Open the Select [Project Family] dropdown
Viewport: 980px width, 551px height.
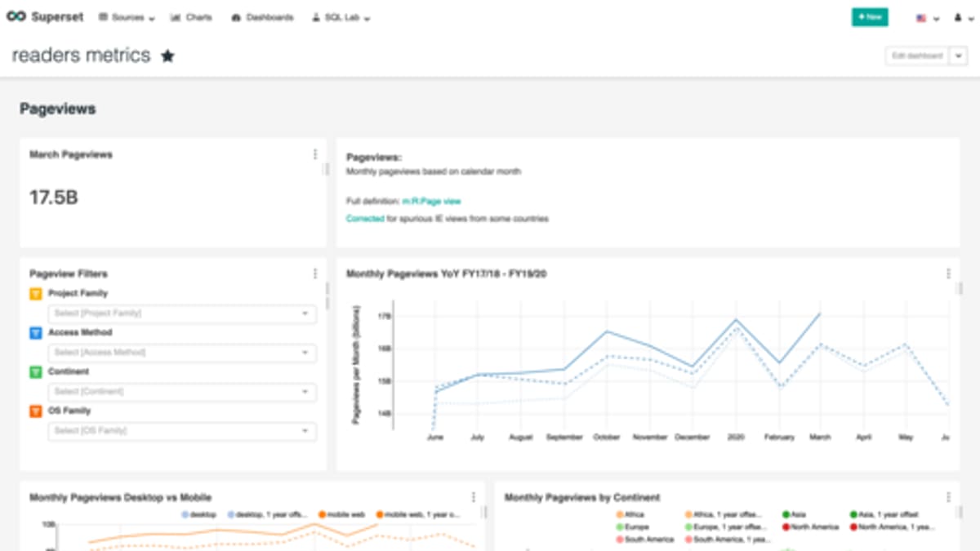pyautogui.click(x=182, y=313)
